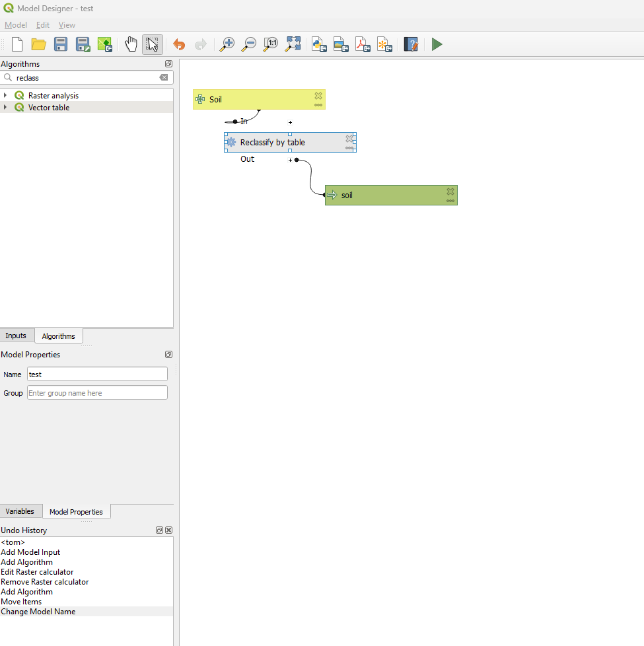
Task: Expand the Raster analysis group
Action: pos(7,95)
